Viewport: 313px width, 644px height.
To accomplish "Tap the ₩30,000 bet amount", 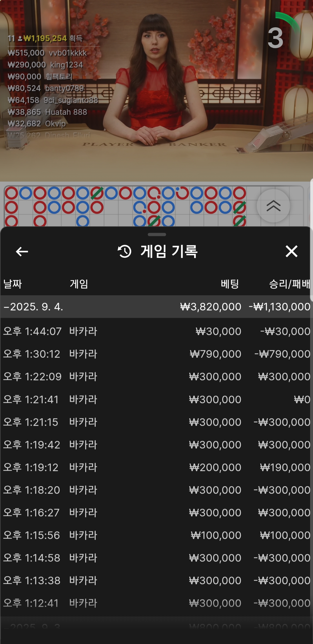I will (218, 331).
